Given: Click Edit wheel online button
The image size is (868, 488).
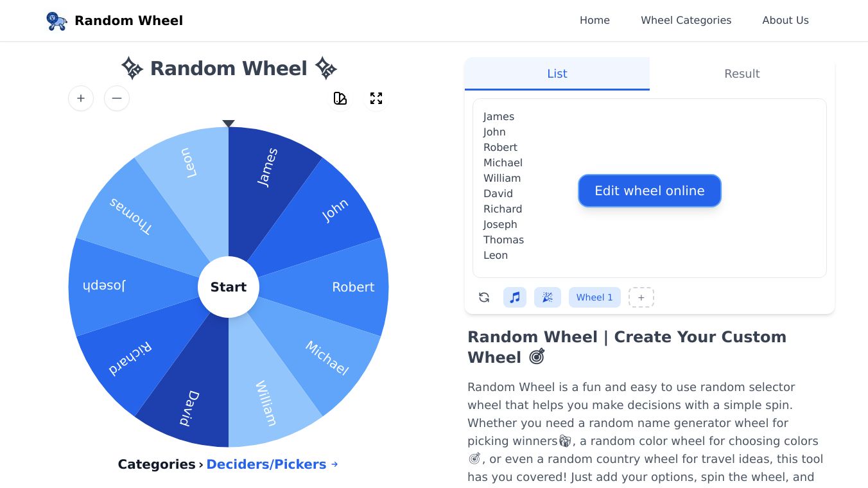Looking at the screenshot, I should click(x=649, y=191).
